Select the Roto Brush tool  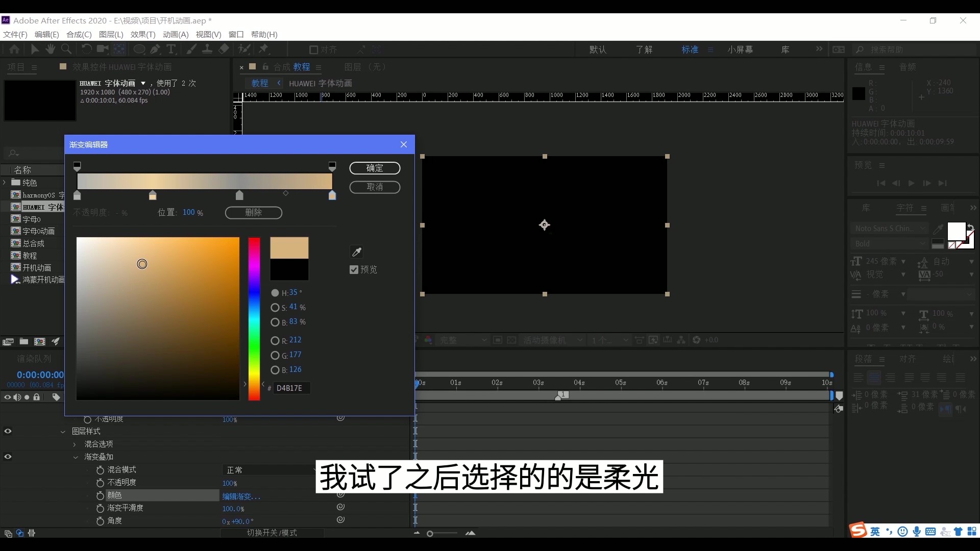click(244, 49)
